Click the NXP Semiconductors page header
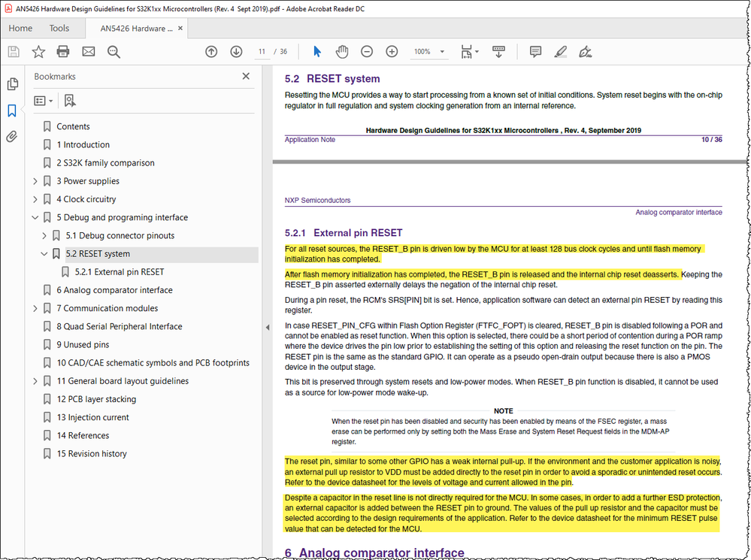 [x=317, y=200]
